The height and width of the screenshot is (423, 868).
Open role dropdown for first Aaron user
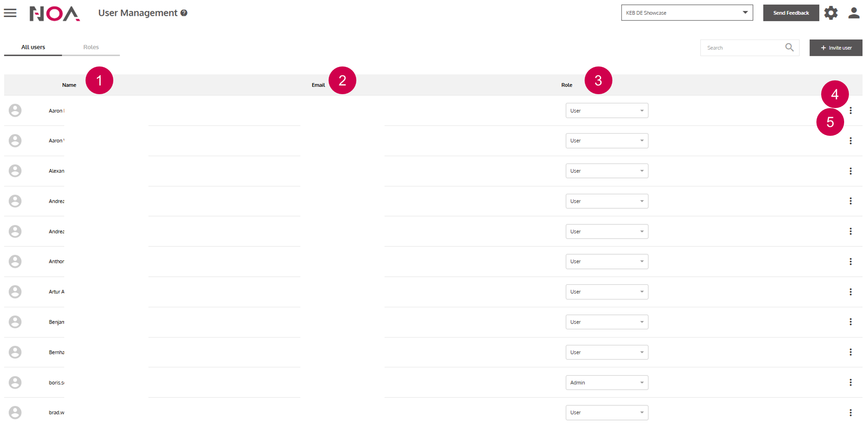(606, 111)
